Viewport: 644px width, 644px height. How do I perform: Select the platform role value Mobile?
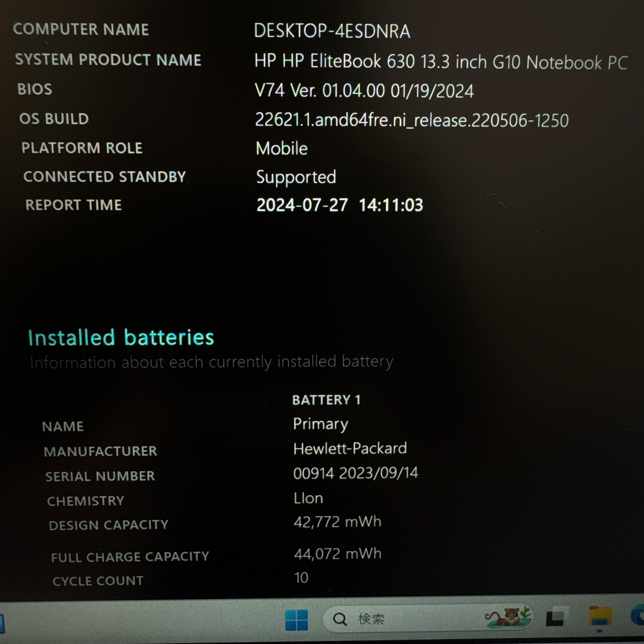[282, 148]
